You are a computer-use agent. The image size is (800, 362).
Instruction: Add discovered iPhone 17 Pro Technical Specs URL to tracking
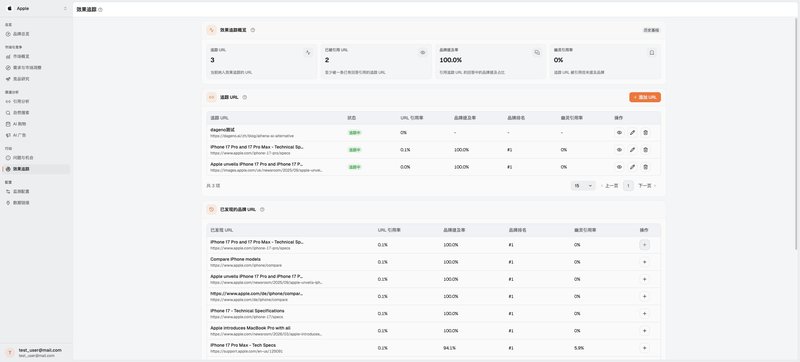[644, 245]
